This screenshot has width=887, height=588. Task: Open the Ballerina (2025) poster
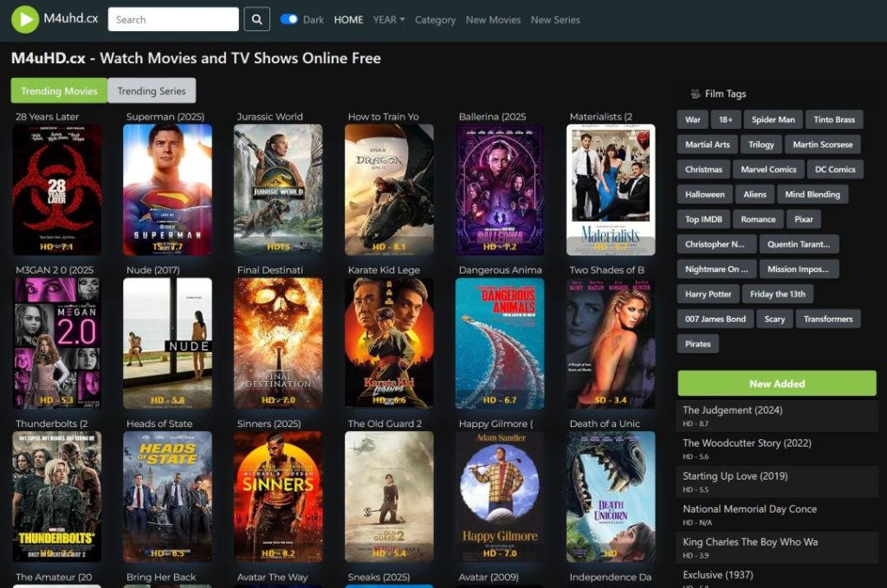[x=500, y=190]
